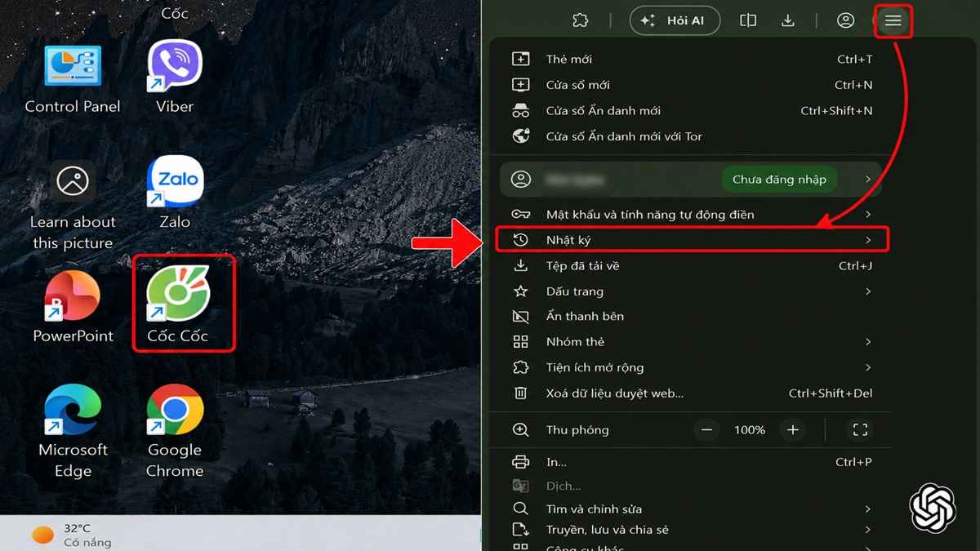
Task: Open the Viber desktop shortcut
Action: [x=175, y=78]
